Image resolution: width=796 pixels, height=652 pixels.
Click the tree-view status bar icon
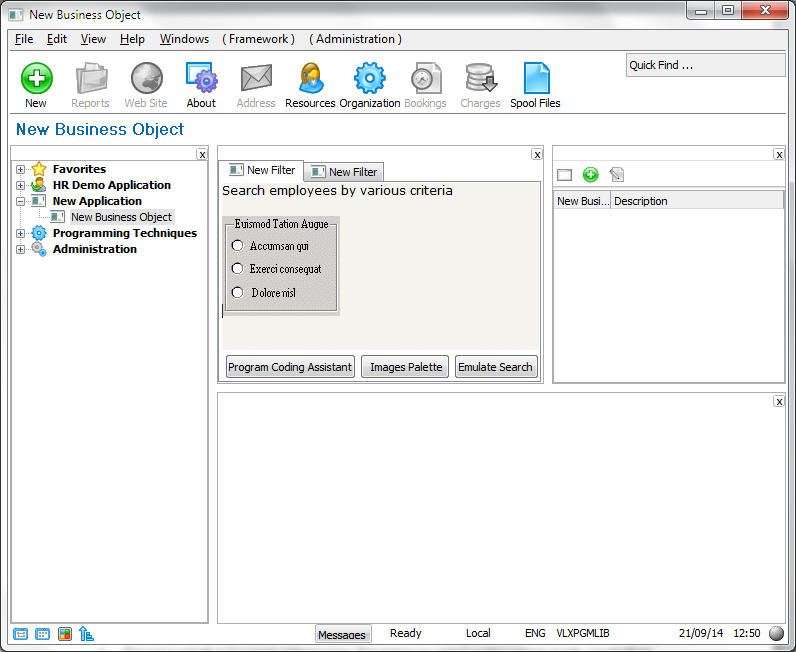[x=86, y=634]
